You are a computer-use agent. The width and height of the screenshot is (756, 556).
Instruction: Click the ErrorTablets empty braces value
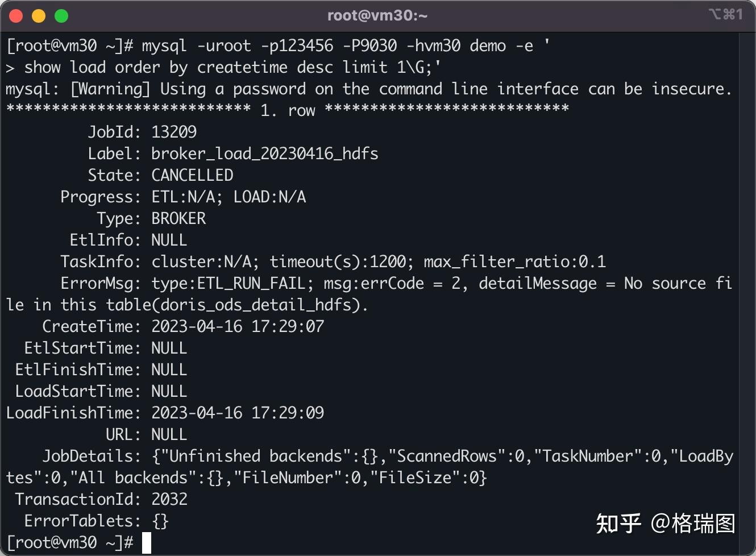[x=161, y=521]
